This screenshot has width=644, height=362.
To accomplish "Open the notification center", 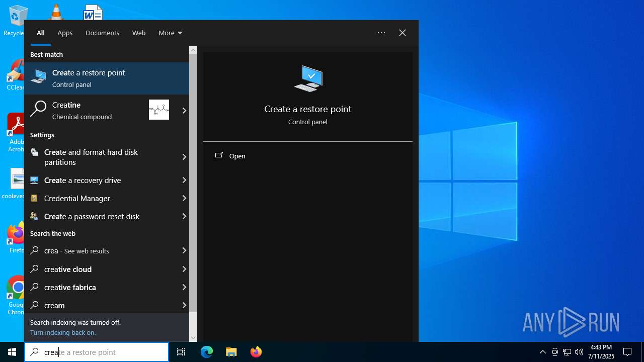I will pyautogui.click(x=627, y=352).
